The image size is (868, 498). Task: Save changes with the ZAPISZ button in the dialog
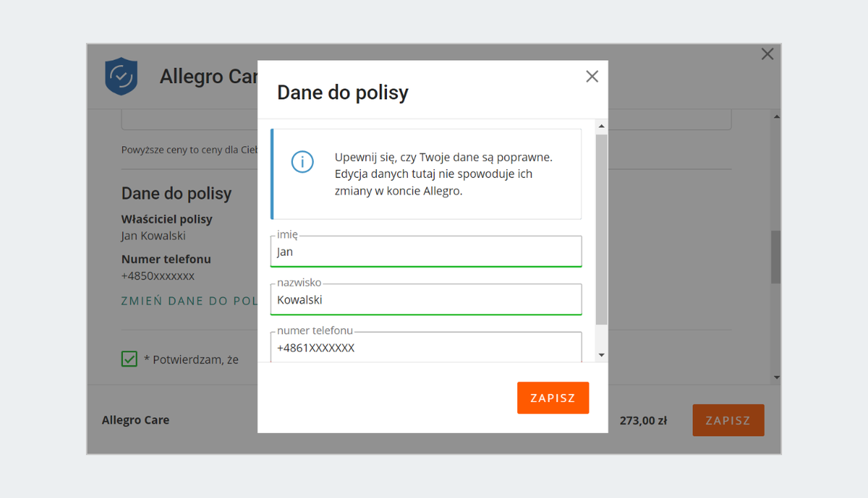(553, 398)
